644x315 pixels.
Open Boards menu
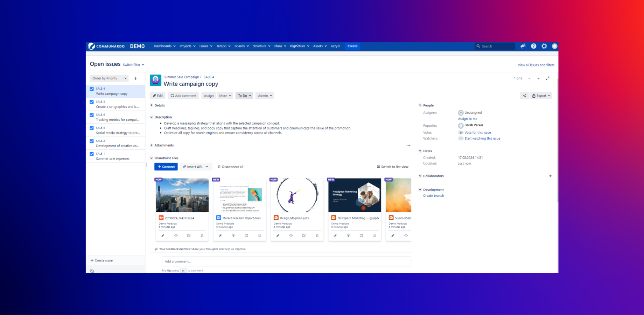tap(241, 46)
